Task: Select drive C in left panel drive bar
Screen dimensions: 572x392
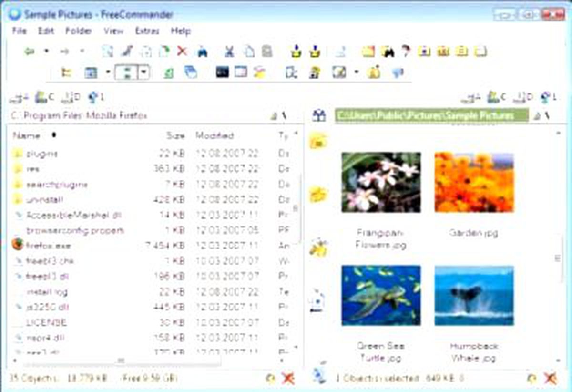Action: point(45,97)
